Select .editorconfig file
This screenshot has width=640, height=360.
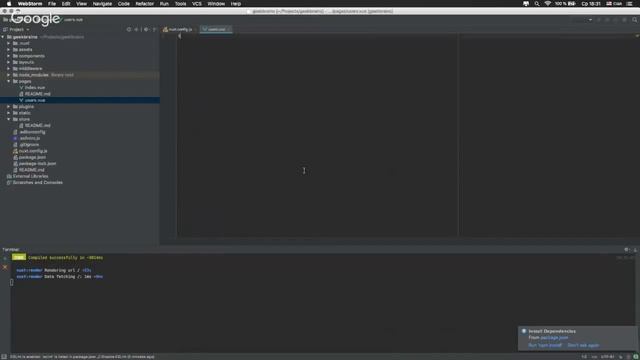point(32,132)
